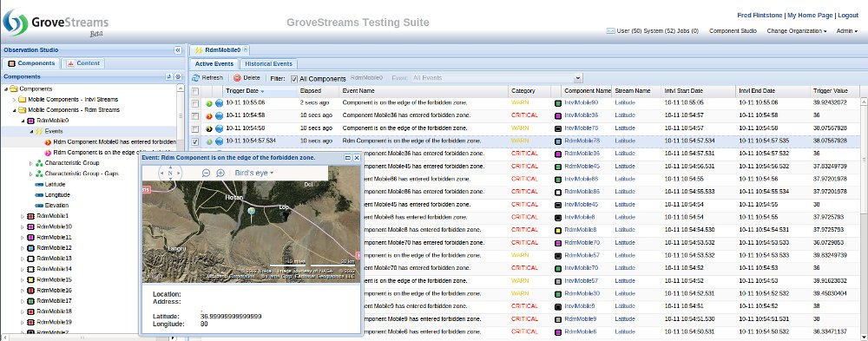Toggle the select-all checkbox in grid header
Image resolution: width=868 pixels, height=341 pixels.
(195, 91)
